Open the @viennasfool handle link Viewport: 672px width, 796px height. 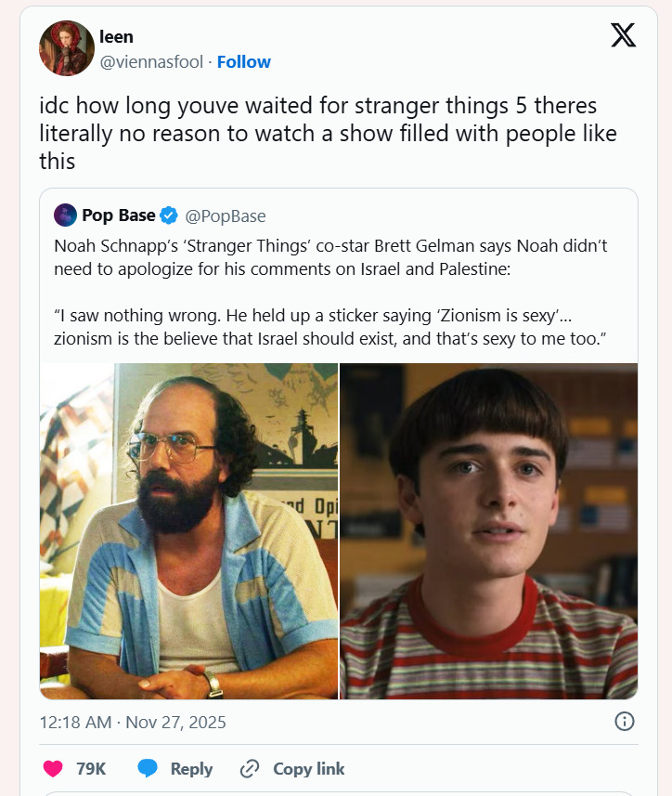(152, 62)
